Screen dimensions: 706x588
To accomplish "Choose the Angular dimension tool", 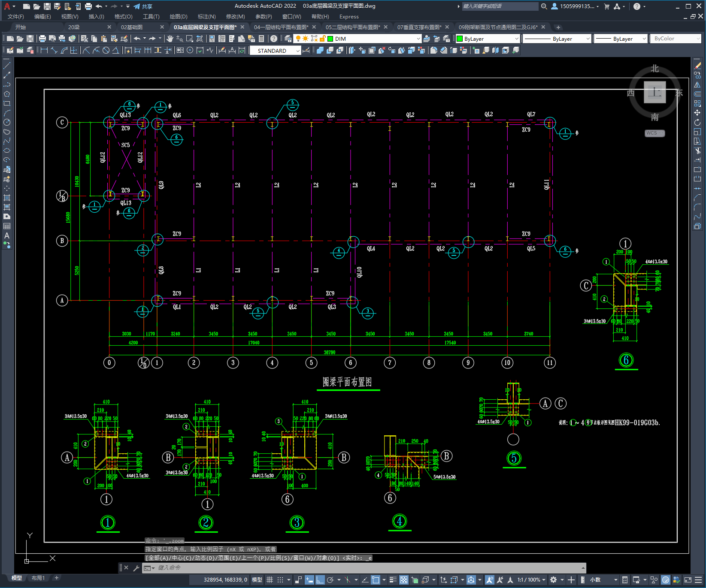I will click(x=115, y=50).
